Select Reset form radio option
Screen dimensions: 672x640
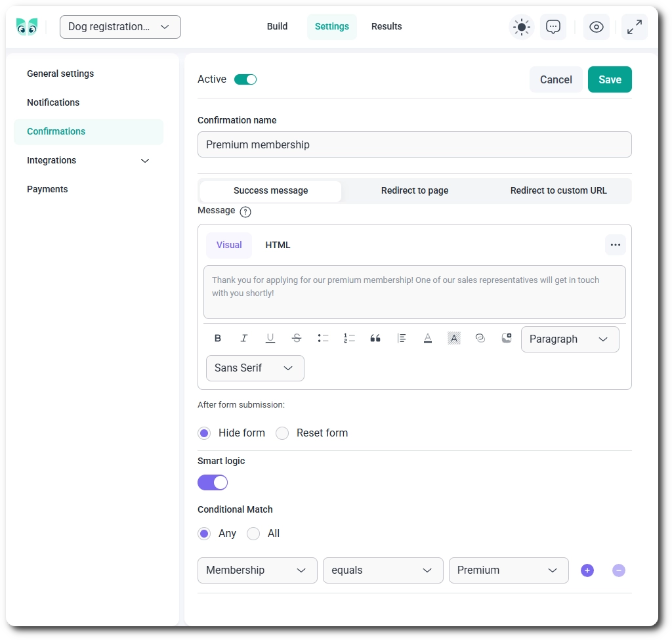(x=282, y=433)
